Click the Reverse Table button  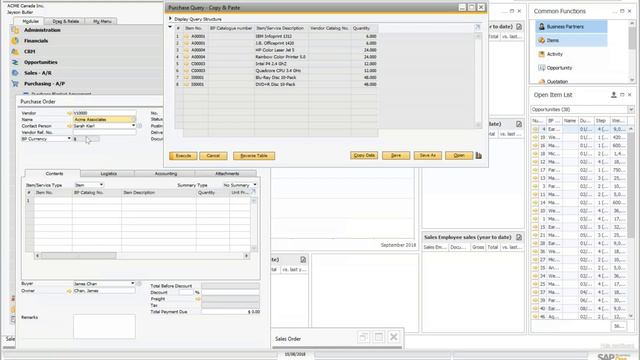(254, 156)
